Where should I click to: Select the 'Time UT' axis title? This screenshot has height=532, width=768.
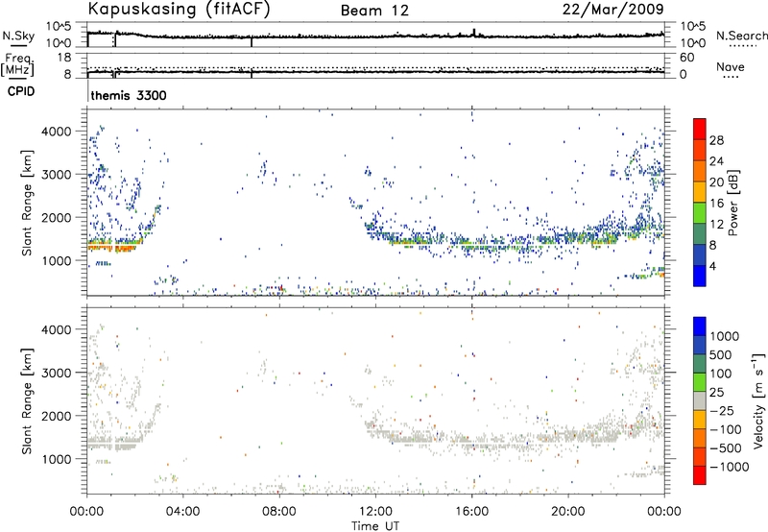click(375, 526)
